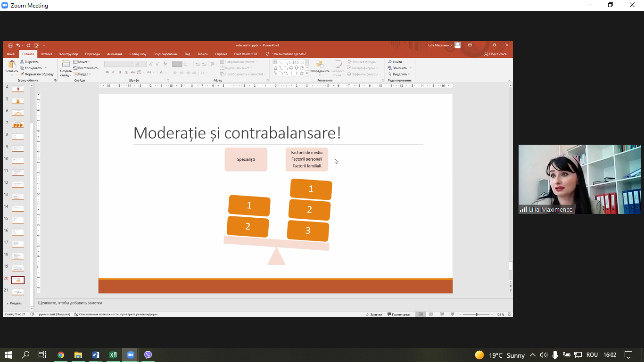This screenshot has width=644, height=362.
Task: Click the Share (Поделиться) button
Action: tap(495, 54)
